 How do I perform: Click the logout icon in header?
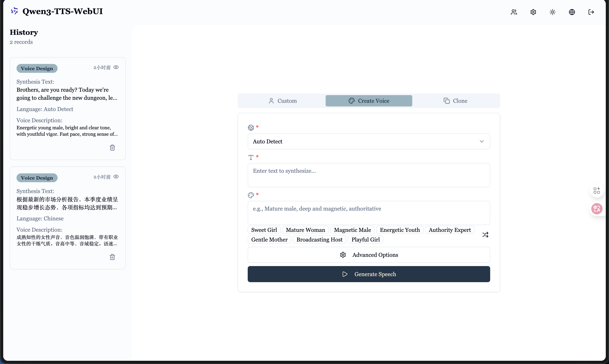(x=591, y=12)
